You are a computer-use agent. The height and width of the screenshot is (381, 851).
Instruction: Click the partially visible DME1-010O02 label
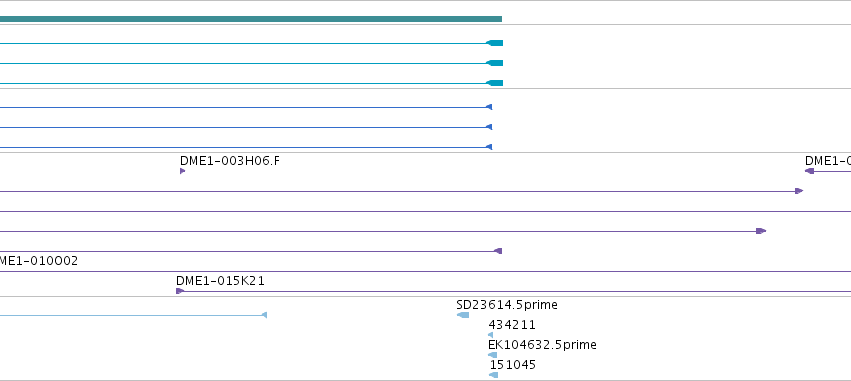tap(39, 261)
